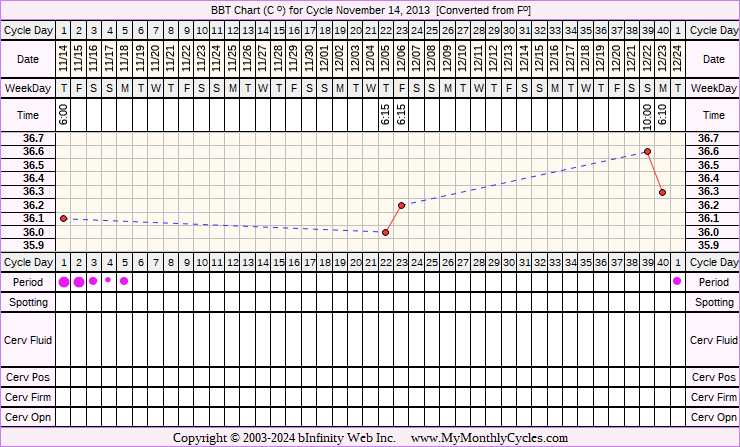
Task: Select the period dot on cycle day 5
Action: [x=124, y=281]
